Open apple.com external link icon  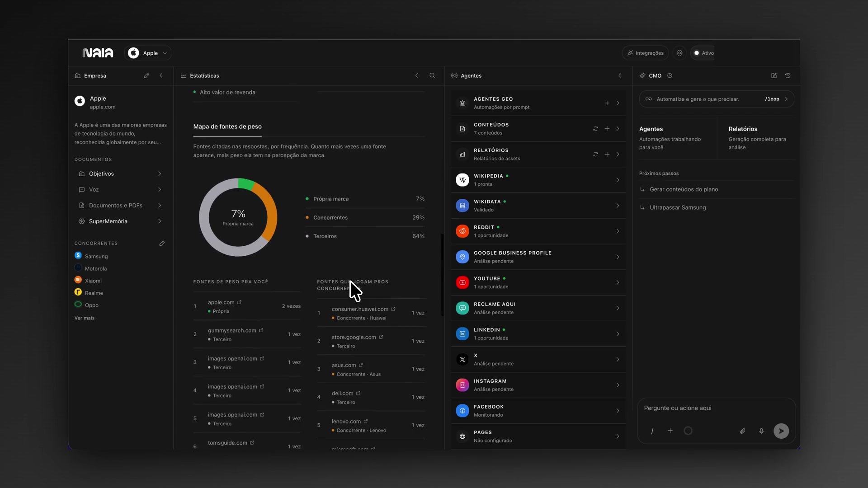point(240,302)
